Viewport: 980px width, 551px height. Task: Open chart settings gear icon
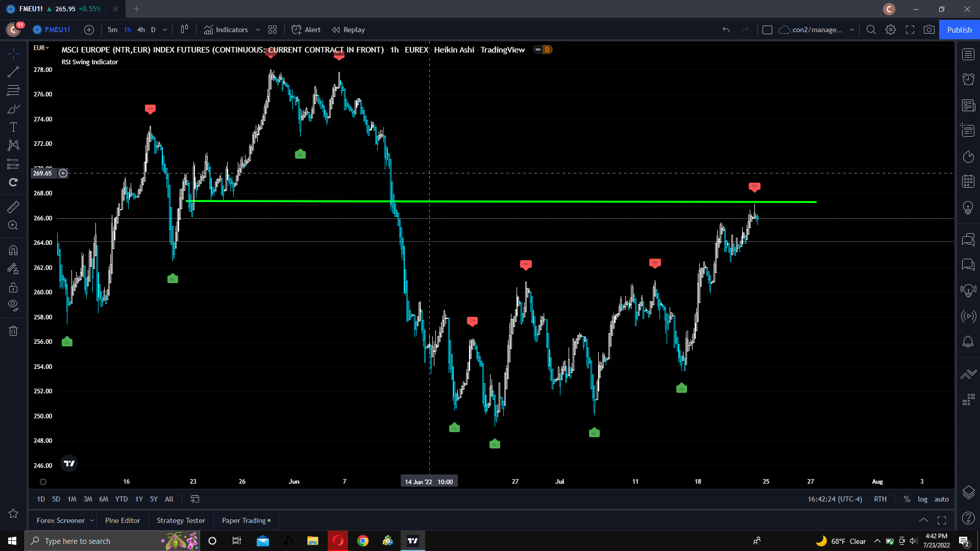[x=891, y=30]
